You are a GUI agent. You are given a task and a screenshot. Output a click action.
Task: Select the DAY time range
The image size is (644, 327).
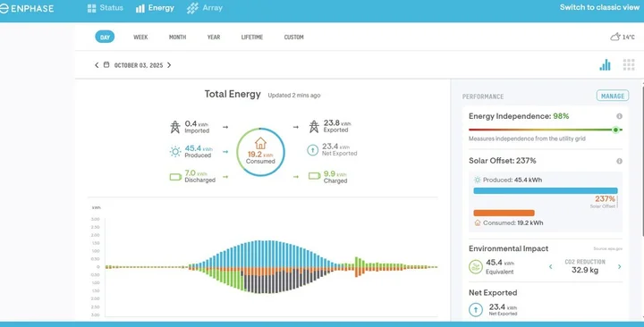[x=105, y=37]
